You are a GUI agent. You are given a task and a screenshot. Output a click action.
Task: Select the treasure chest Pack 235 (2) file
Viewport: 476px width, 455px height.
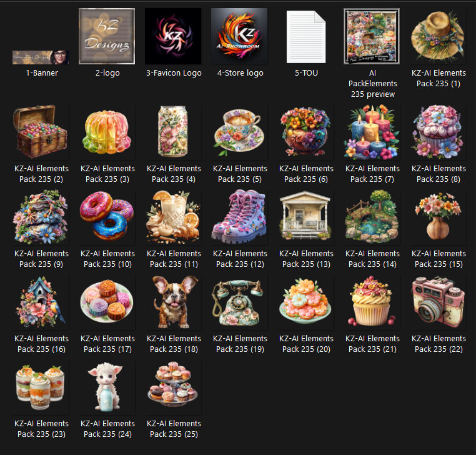tap(41, 132)
